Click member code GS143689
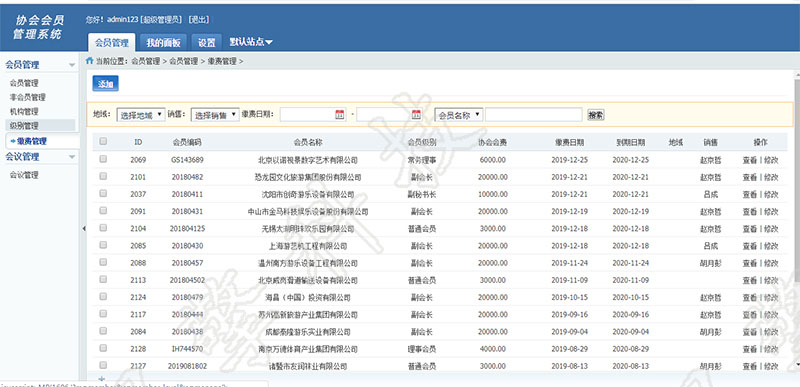800x387 pixels. point(187,160)
